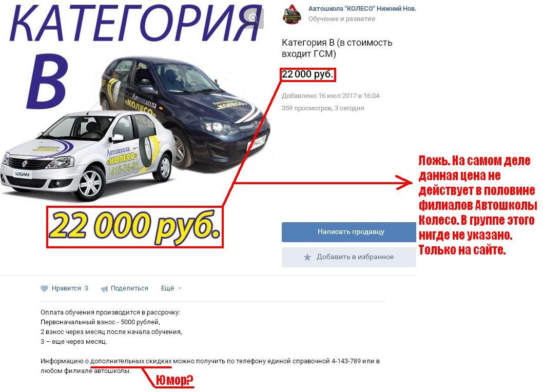This screenshot has width=543, height=392.
Task: Open the Автошкола КОЛЕСО group avatar
Action: 292,14
